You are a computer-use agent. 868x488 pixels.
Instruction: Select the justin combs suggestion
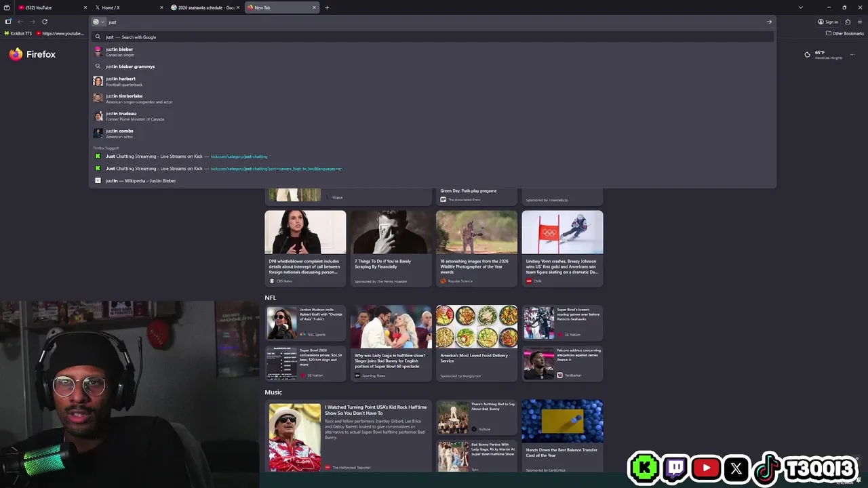coord(433,134)
